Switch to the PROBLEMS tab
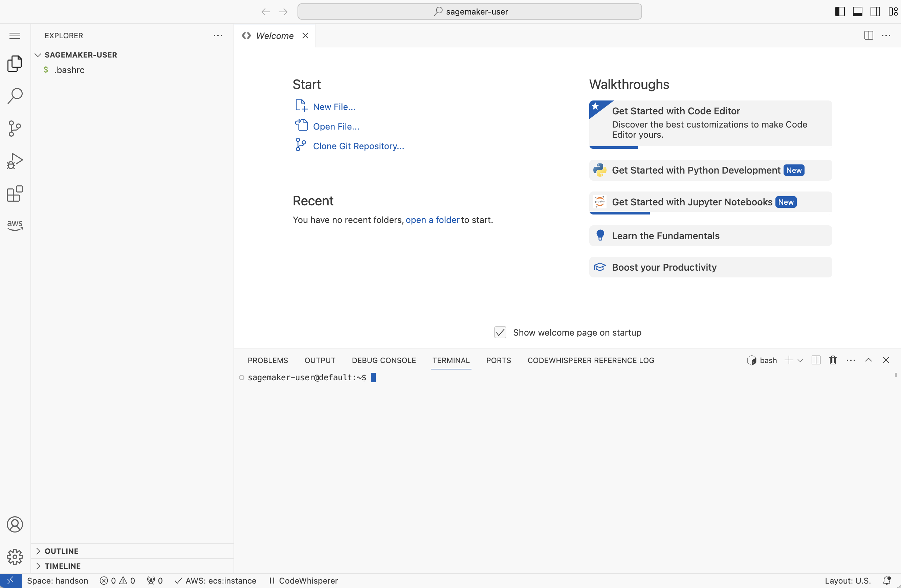The height and width of the screenshot is (588, 901). click(268, 360)
